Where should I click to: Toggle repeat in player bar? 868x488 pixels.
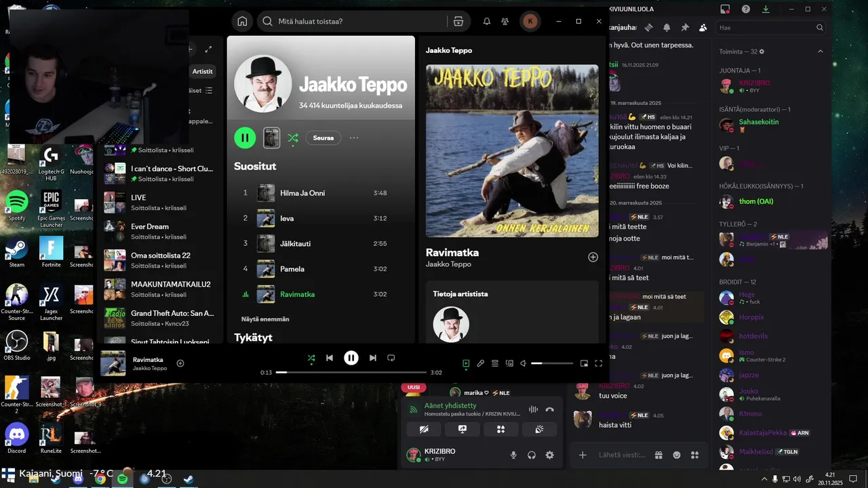click(391, 358)
